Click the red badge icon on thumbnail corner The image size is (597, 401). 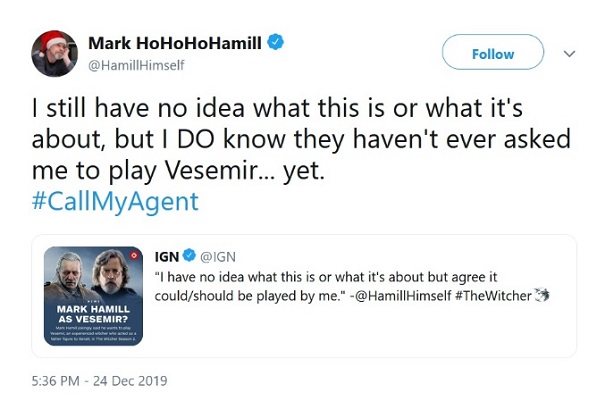coord(133,256)
